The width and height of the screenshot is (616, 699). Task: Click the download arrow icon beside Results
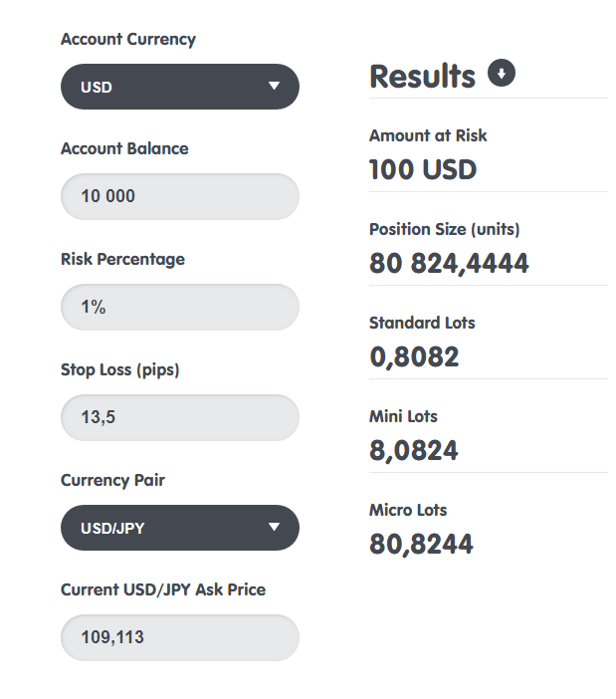[x=502, y=74]
